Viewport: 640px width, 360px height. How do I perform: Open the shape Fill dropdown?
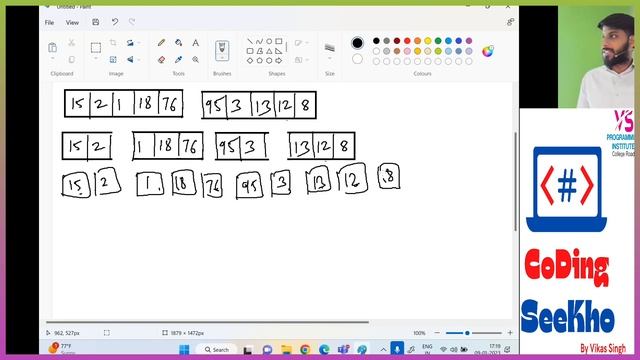pos(301,60)
